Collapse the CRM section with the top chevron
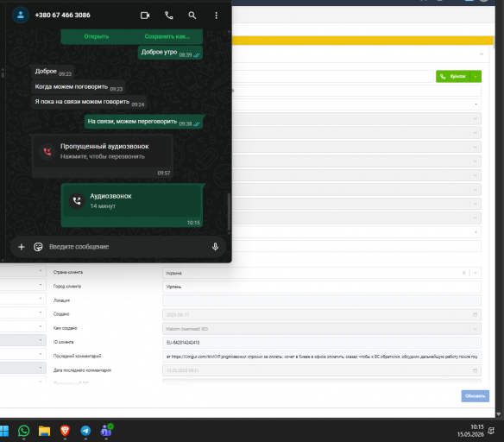The height and width of the screenshot is (442, 504). [x=482, y=54]
